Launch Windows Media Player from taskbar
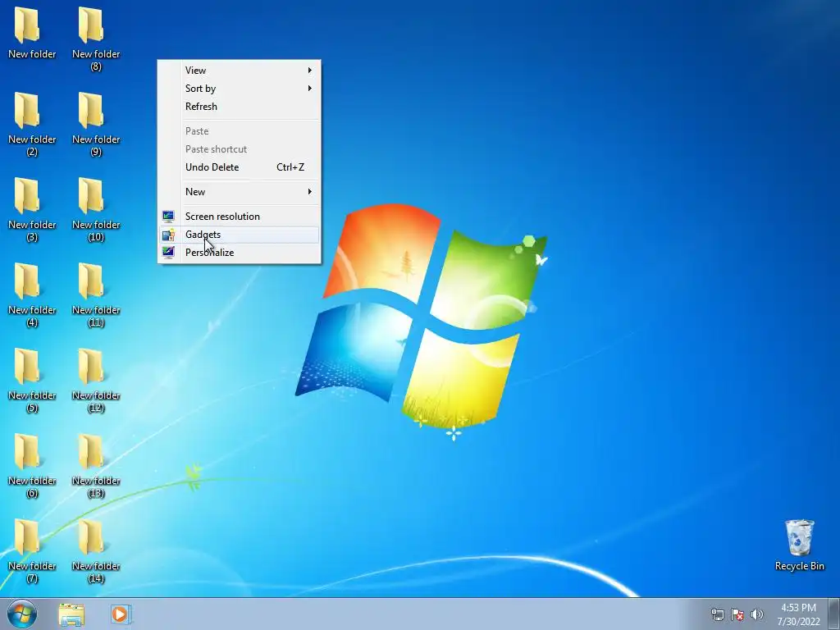This screenshot has height=630, width=840. tap(121, 614)
